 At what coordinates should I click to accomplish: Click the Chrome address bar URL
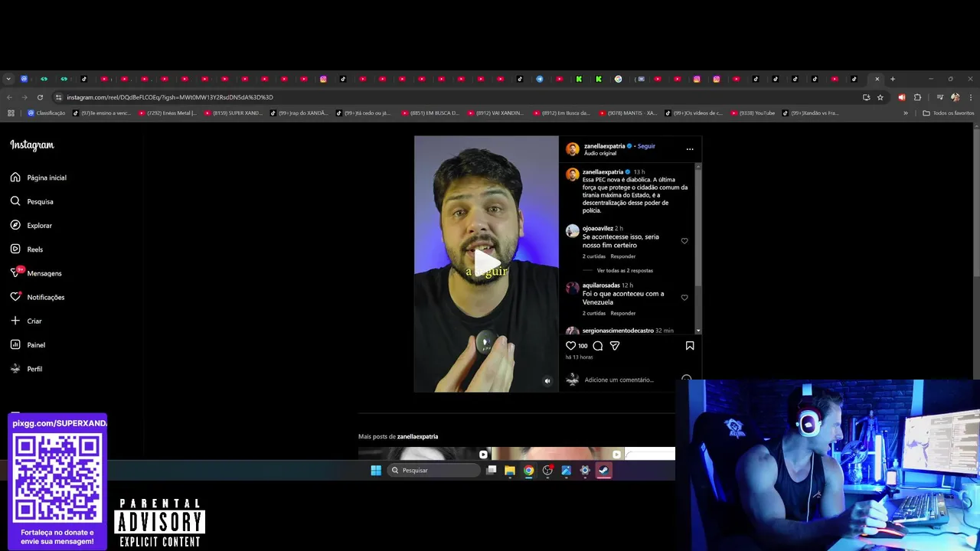pos(169,97)
